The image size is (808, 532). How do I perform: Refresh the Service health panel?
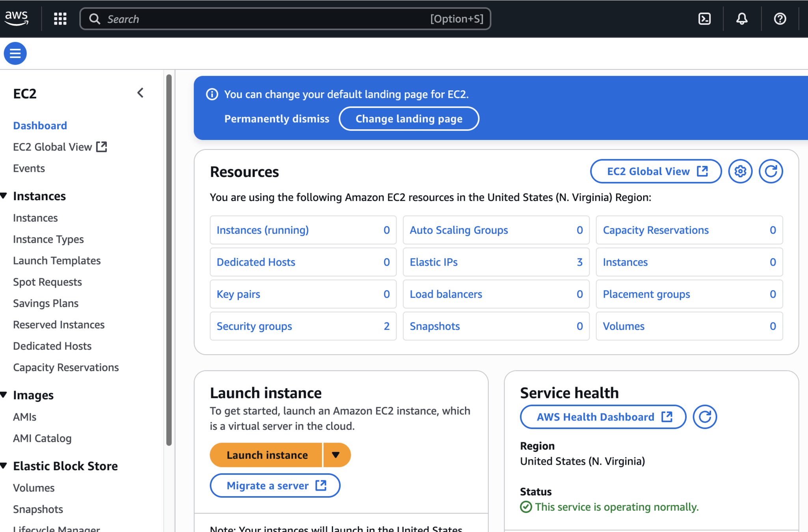coord(705,417)
